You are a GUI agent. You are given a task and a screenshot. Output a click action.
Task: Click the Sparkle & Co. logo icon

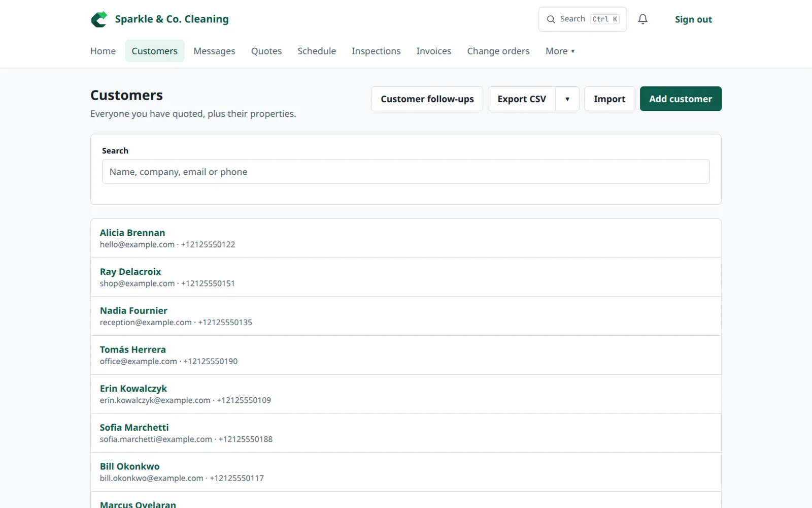(x=99, y=19)
